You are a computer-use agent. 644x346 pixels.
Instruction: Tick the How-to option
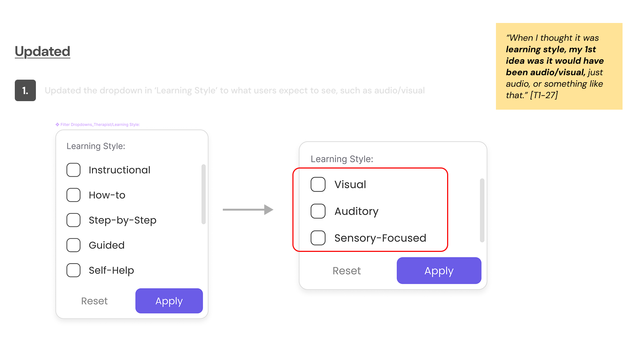pyautogui.click(x=73, y=195)
